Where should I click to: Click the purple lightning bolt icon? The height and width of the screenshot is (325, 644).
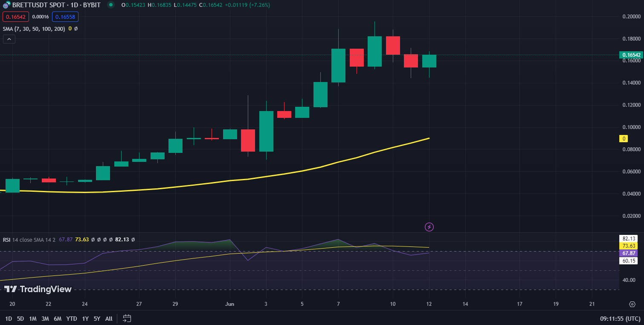(x=429, y=227)
